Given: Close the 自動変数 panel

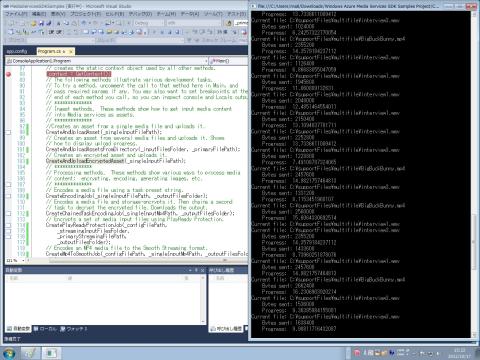Looking at the screenshot, I should [202, 270].
